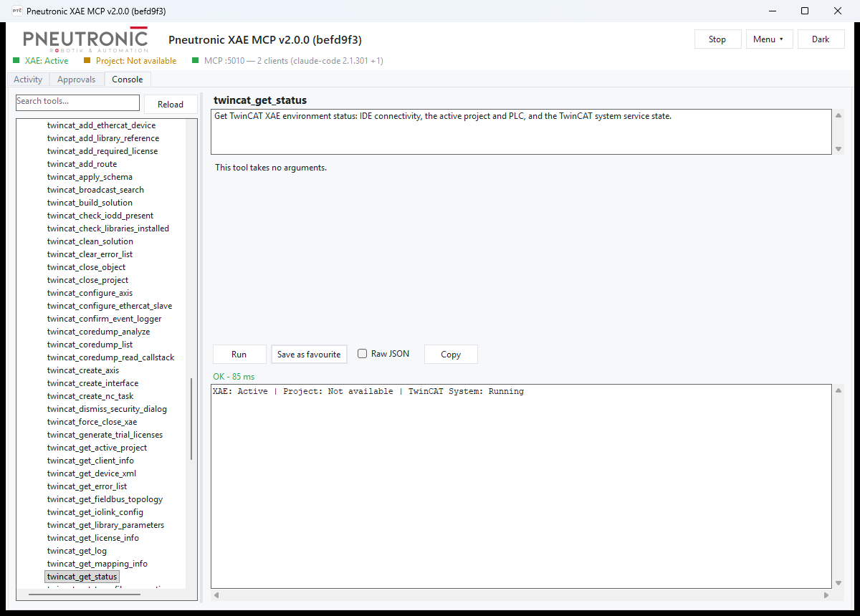Viewport: 860px width, 616px height.
Task: Click description box scroll down arrow
Action: [x=838, y=149]
